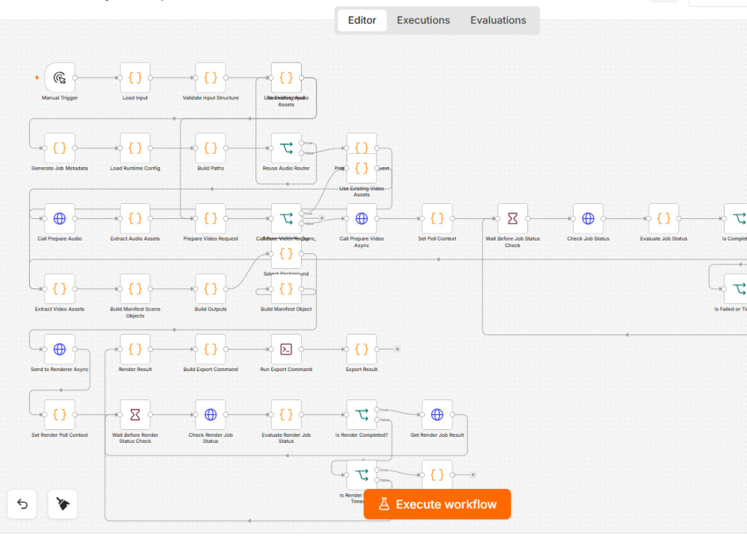
Task: Click the undo arrow button
Action: click(22, 504)
